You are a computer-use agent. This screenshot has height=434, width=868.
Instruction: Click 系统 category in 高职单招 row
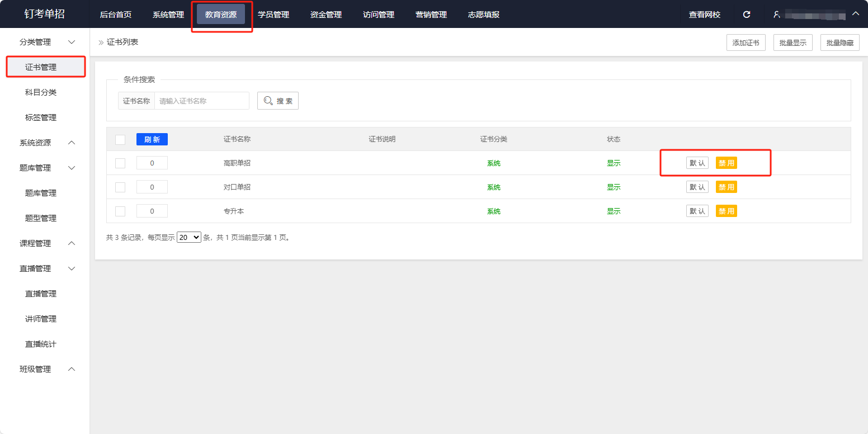tap(494, 163)
